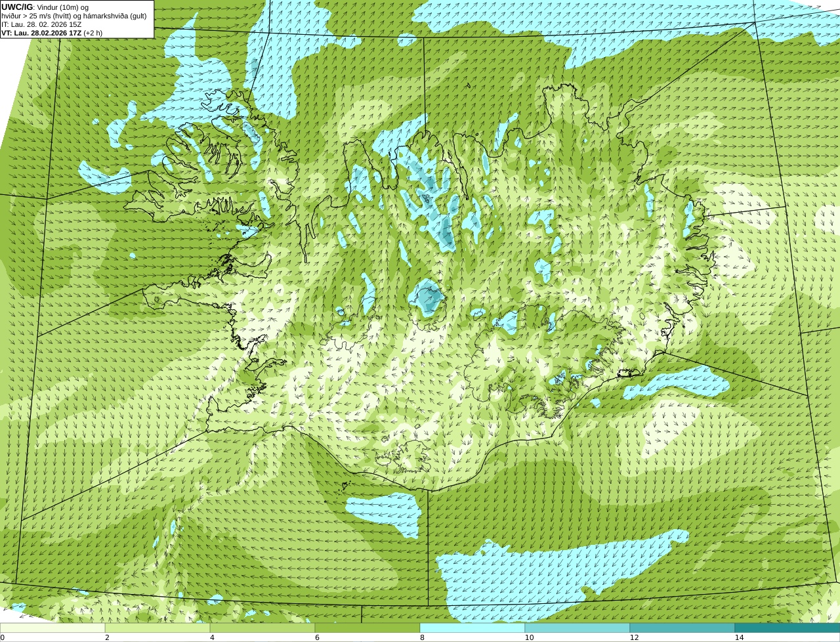The image size is (840, 642).
Task: Click the scale label "2"
Action: [x=107, y=637]
